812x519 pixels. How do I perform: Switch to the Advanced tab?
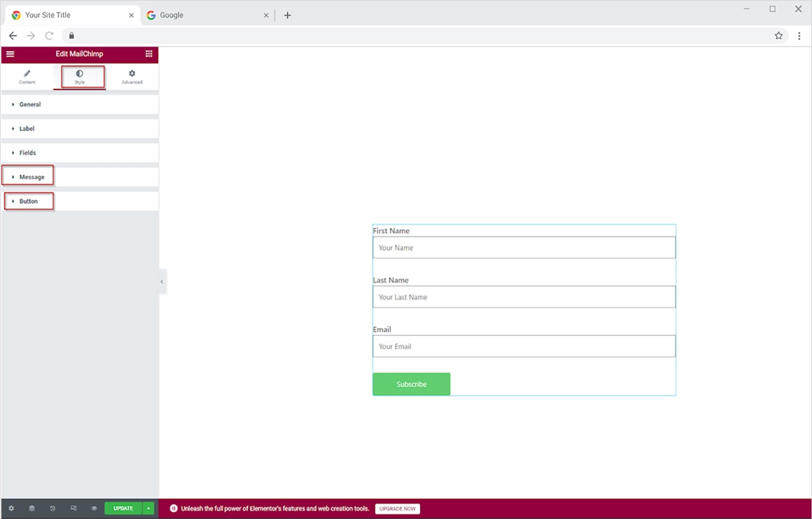(x=132, y=77)
